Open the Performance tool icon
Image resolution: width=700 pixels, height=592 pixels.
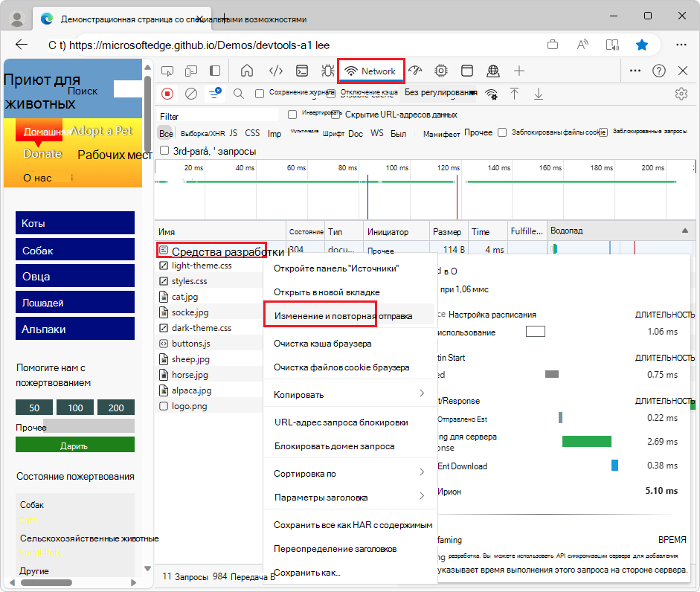point(416,71)
